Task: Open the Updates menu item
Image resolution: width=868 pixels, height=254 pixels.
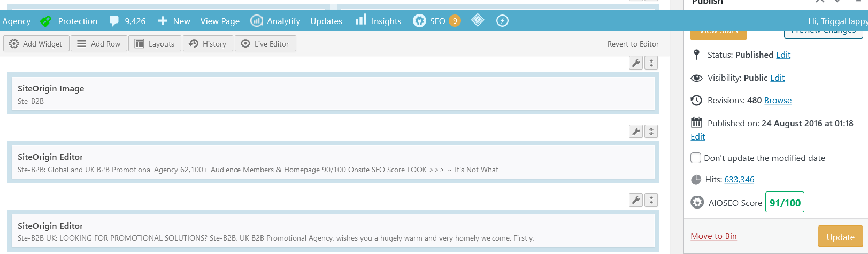Action: pyautogui.click(x=326, y=21)
